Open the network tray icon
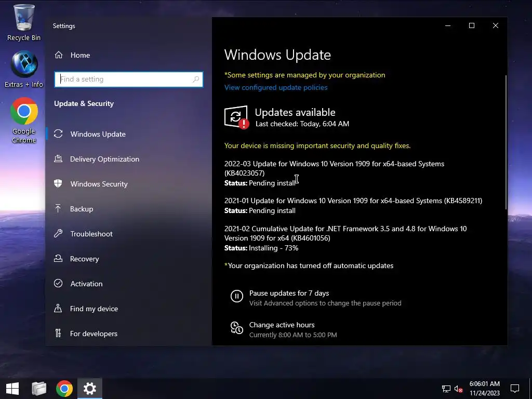 pos(446,389)
